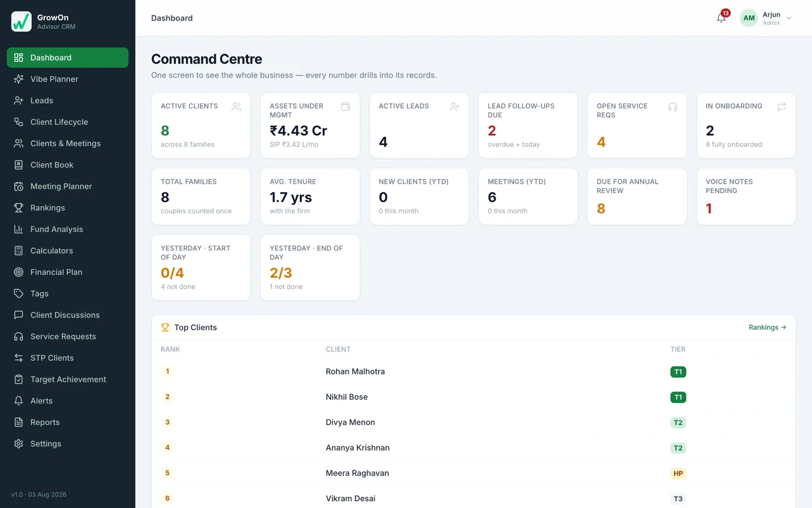Click the T3 tier badge for Vikram Desai
The image size is (812, 508).
[x=678, y=499]
